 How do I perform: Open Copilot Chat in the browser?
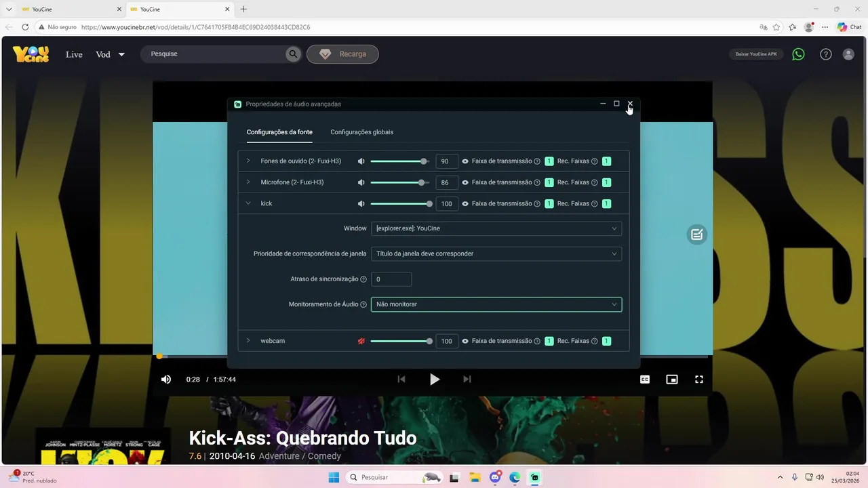pos(849,27)
